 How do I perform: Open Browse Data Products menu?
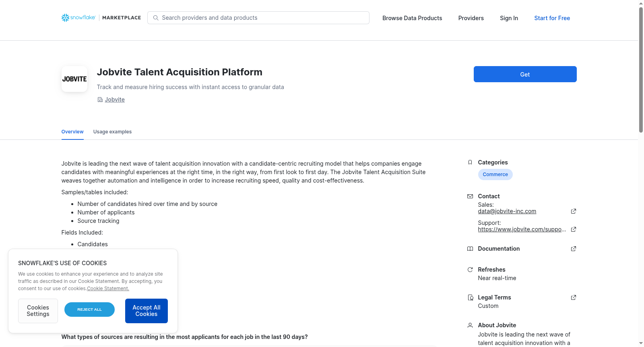coord(412,18)
